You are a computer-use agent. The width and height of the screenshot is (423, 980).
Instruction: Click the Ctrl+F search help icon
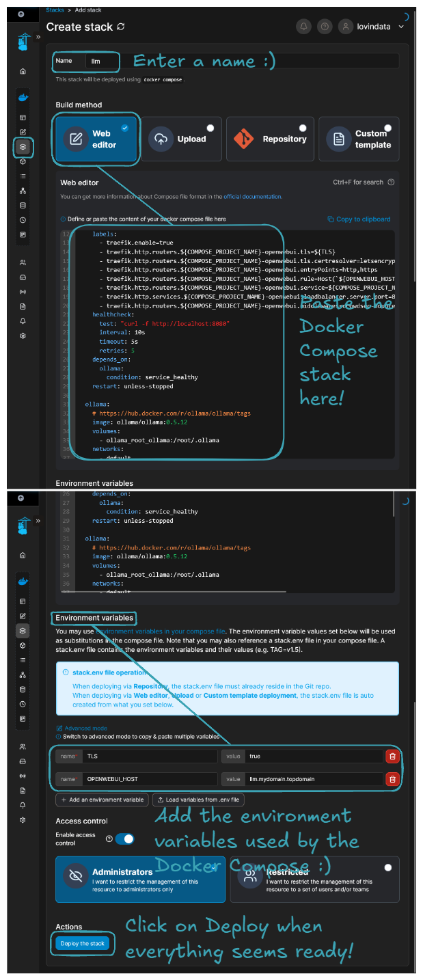[391, 182]
